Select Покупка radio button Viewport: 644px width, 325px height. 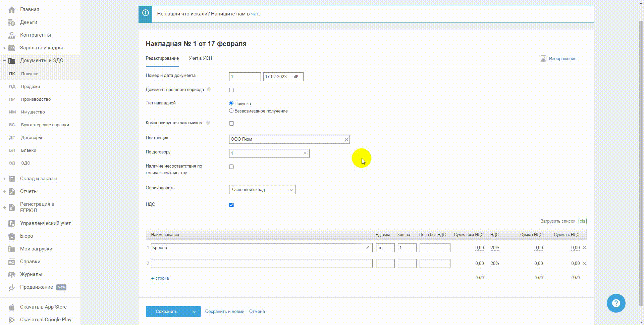point(231,103)
